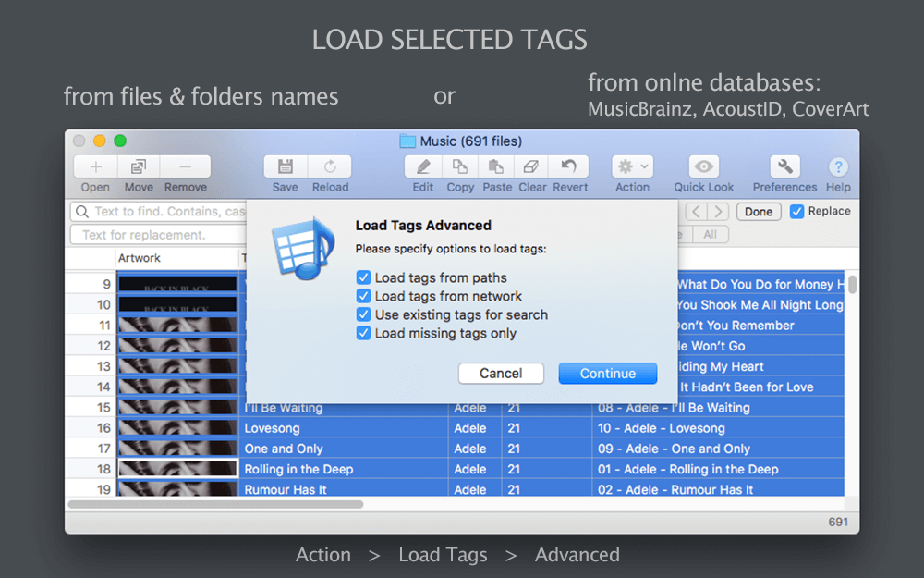The image size is (924, 578).
Task: Click the Reload toolbar icon
Action: pos(330,167)
